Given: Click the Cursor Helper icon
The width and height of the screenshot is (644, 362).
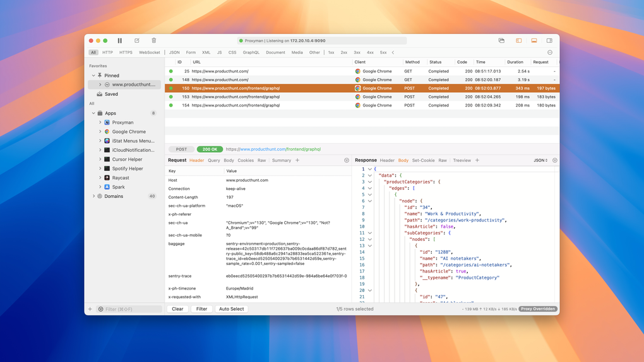Looking at the screenshot, I should pyautogui.click(x=107, y=160).
